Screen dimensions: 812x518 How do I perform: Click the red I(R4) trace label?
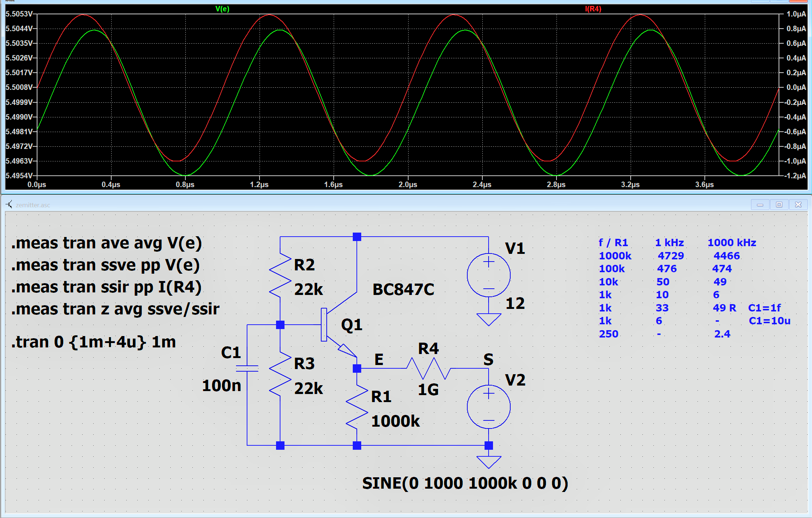click(x=593, y=9)
